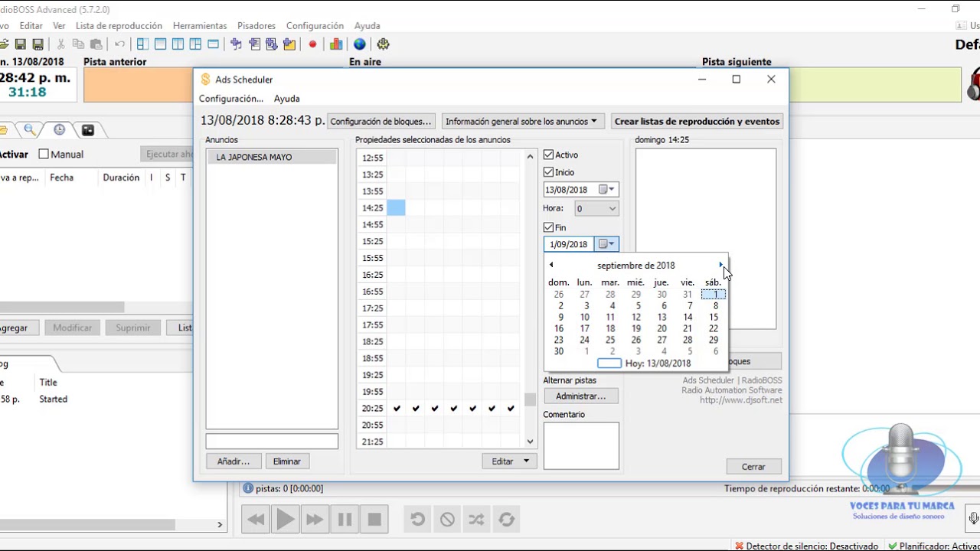Select September 15 in the calendar

714,317
